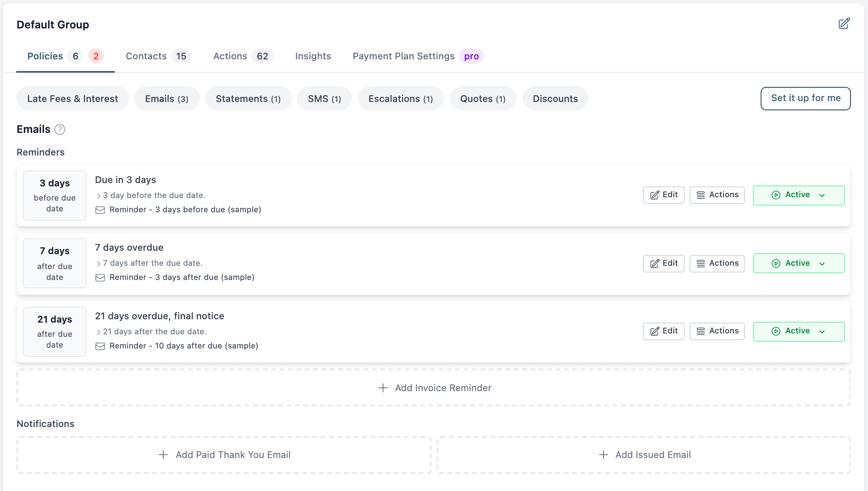The height and width of the screenshot is (491, 868).
Task: Click the plus icon of Add Issued Email
Action: [603, 455]
